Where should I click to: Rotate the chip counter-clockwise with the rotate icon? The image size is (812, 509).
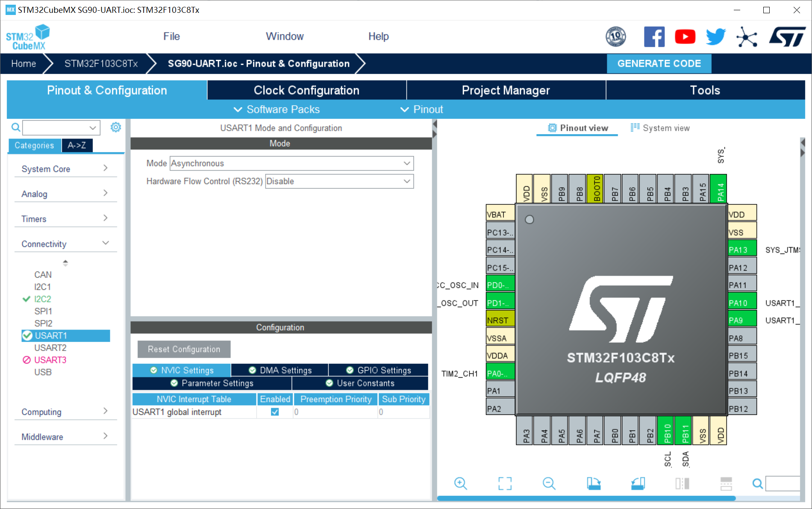pos(638,483)
